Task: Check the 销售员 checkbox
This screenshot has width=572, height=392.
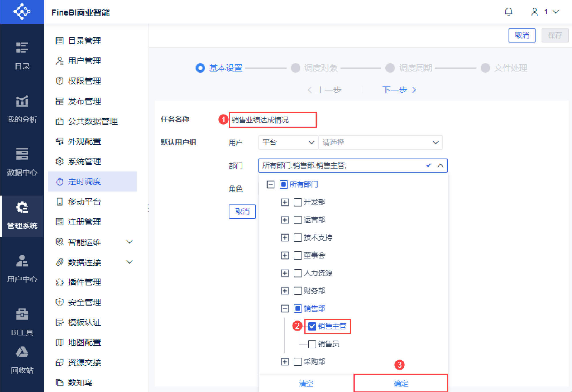Action: click(312, 344)
